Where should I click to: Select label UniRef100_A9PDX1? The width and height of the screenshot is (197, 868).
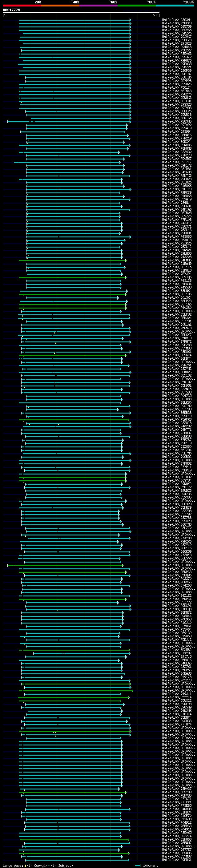click(177, 860)
